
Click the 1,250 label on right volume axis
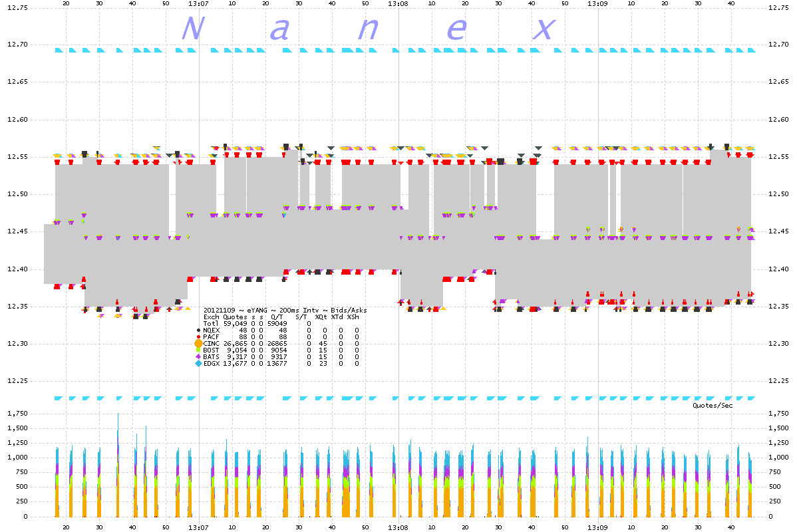click(778, 443)
